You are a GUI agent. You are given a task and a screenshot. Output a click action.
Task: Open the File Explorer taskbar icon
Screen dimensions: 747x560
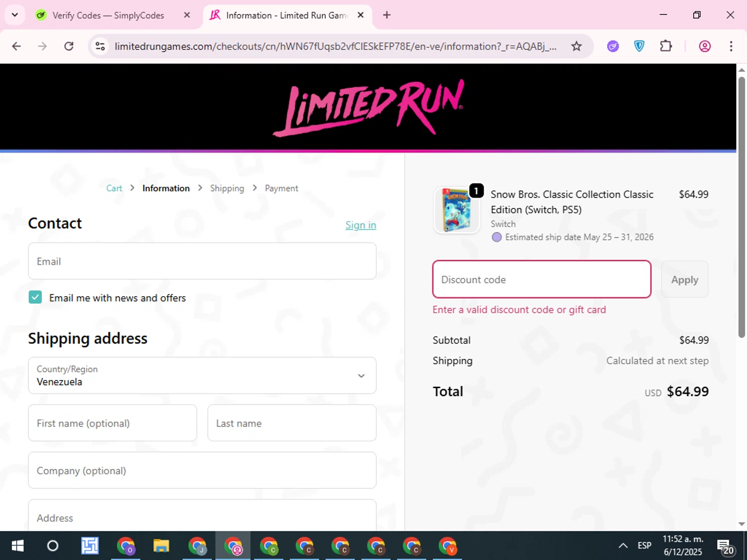pyautogui.click(x=161, y=546)
